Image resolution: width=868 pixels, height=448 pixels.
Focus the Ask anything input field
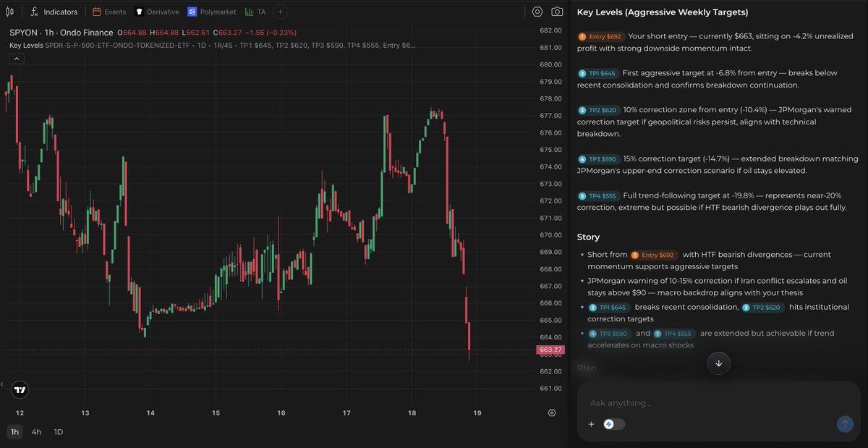[x=718, y=403]
